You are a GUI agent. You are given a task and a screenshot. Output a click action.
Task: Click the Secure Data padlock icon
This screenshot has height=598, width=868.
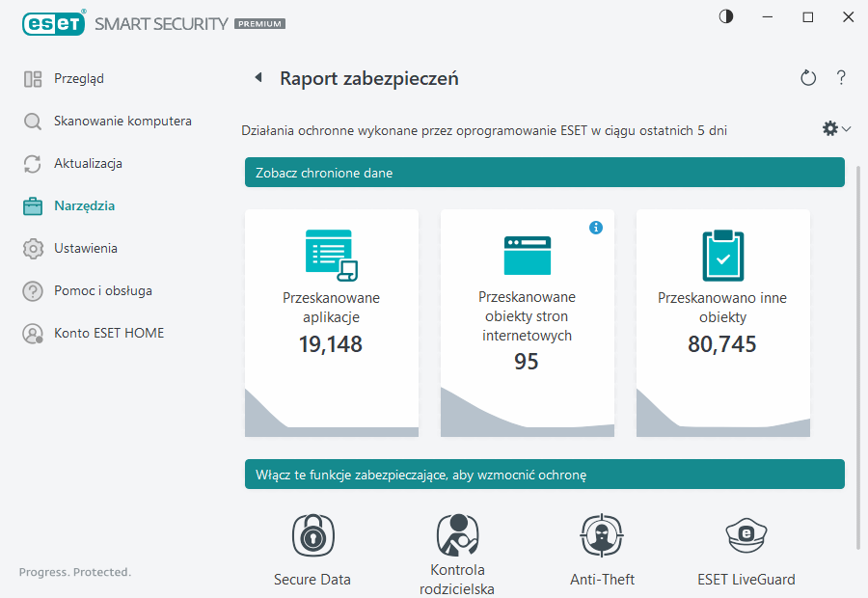click(312, 534)
